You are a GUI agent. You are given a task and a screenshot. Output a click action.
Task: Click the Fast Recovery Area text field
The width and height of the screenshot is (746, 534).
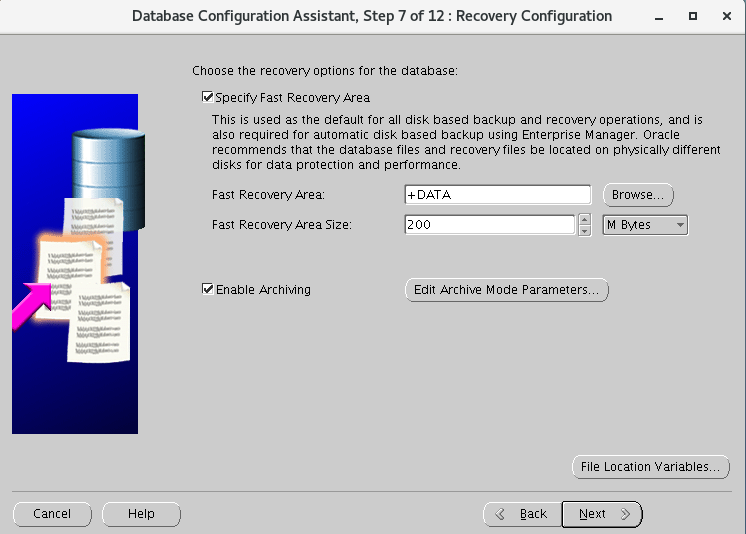pyautogui.click(x=498, y=195)
